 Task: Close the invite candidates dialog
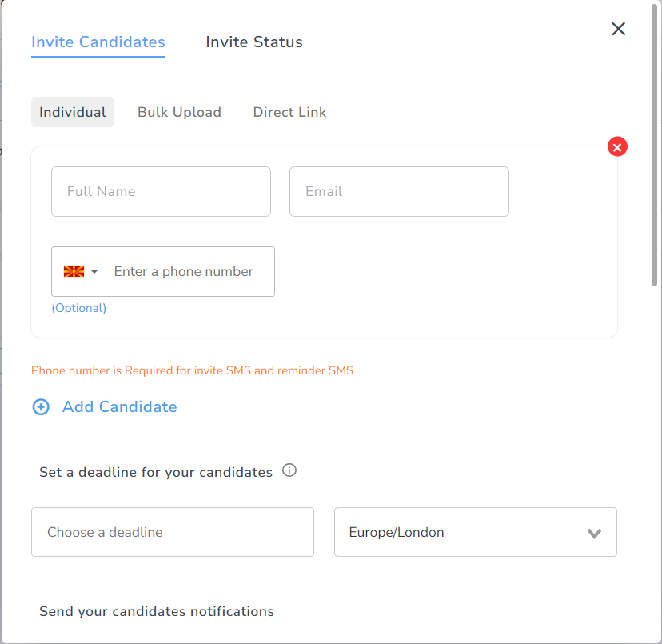coord(618,29)
